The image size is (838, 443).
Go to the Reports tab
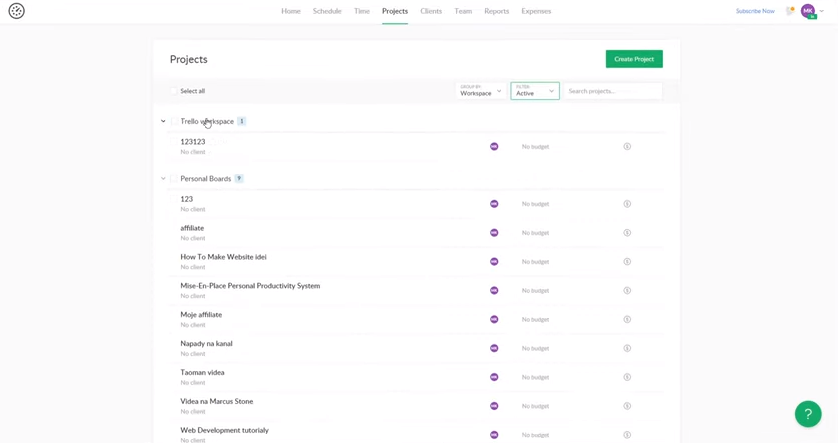click(496, 11)
